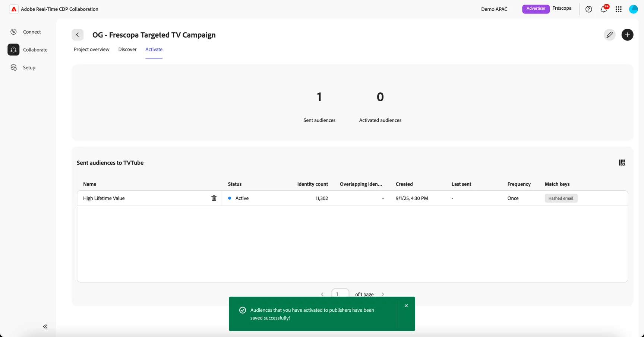Click the Sent audiences count
The height and width of the screenshot is (337, 644).
[319, 97]
